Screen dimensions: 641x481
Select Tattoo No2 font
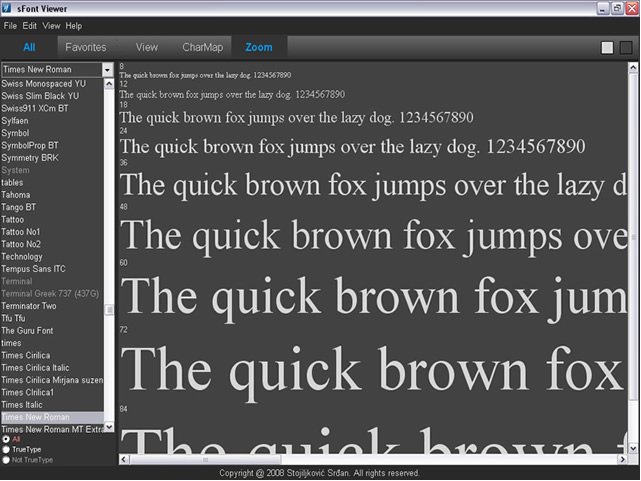[52, 244]
